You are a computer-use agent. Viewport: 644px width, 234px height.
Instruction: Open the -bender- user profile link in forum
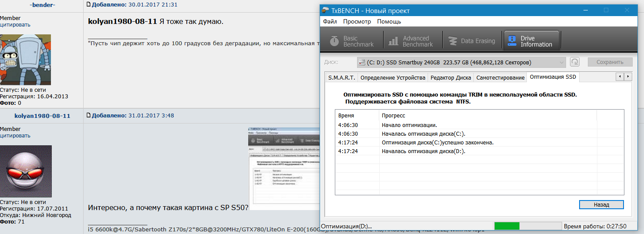42,5
